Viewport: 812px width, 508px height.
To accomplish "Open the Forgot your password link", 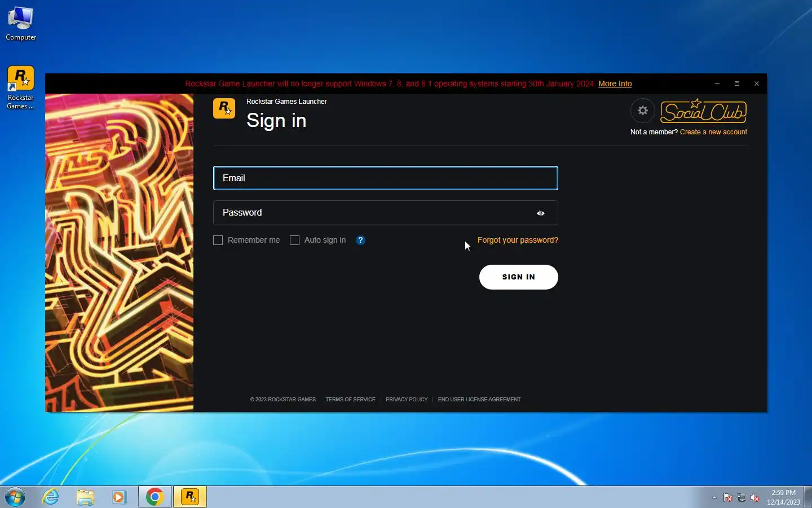I will click(x=518, y=240).
